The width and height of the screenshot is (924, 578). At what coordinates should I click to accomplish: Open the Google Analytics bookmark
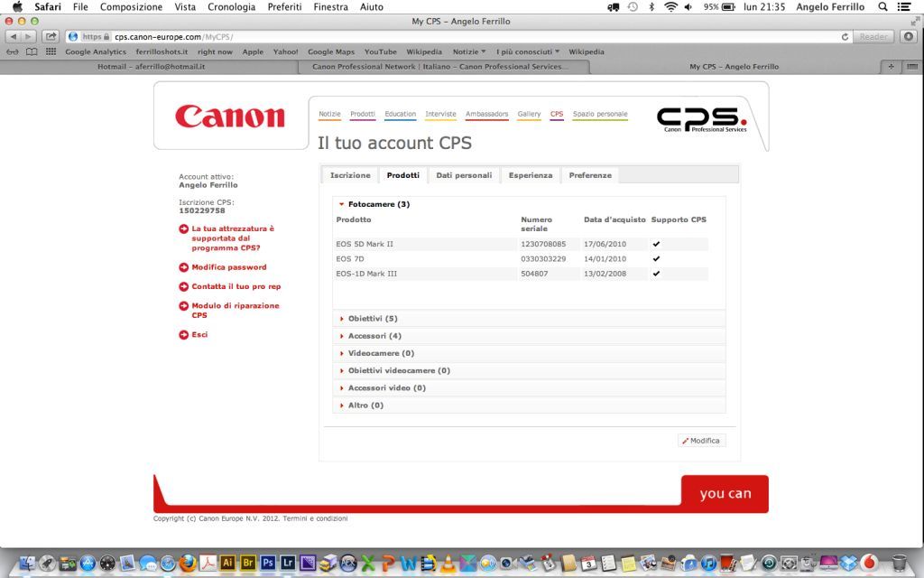pos(96,51)
